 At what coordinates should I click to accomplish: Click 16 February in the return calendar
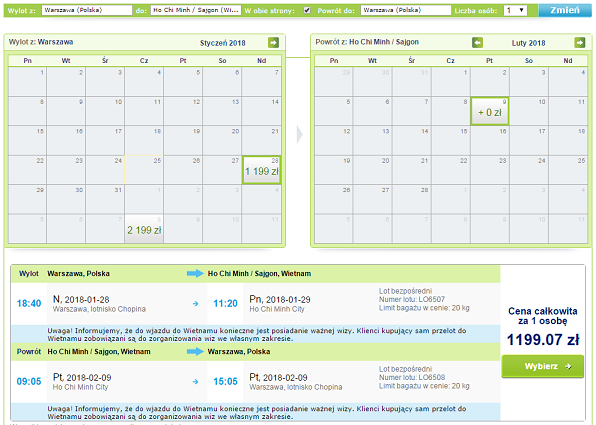(x=490, y=140)
